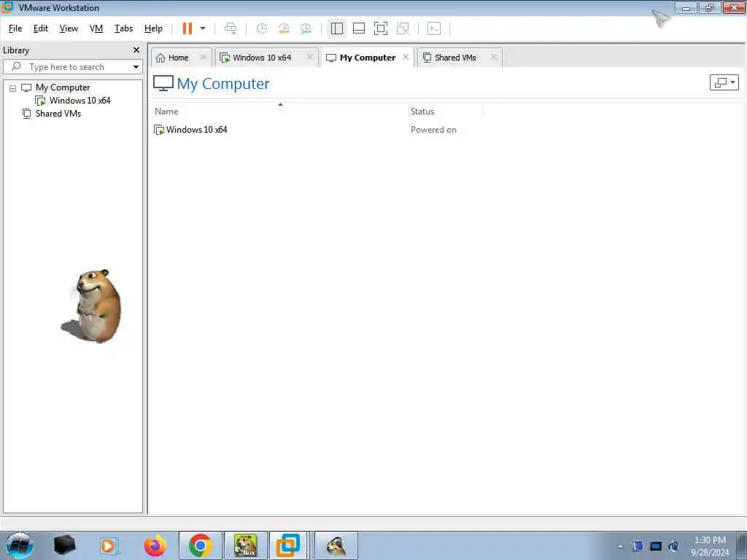Open the Edit menu
This screenshot has width=747, height=560.
(41, 28)
